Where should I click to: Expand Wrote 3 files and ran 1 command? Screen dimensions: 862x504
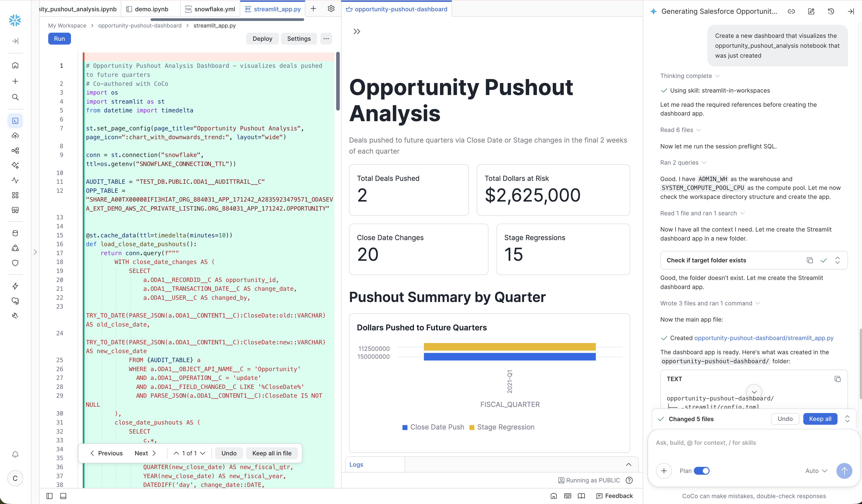(x=710, y=303)
